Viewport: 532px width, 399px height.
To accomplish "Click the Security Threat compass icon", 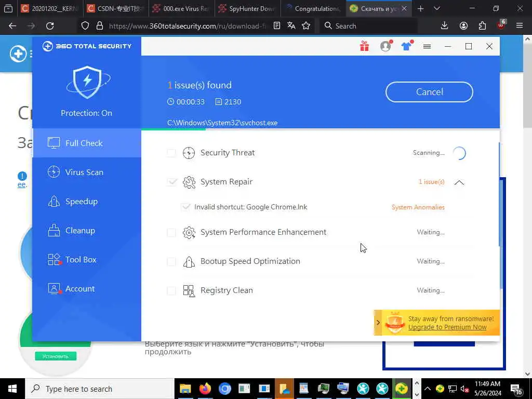I will point(189,153).
